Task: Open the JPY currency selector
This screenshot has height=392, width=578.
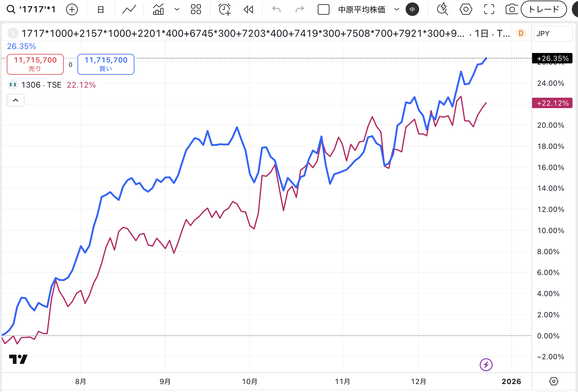Action: point(553,34)
